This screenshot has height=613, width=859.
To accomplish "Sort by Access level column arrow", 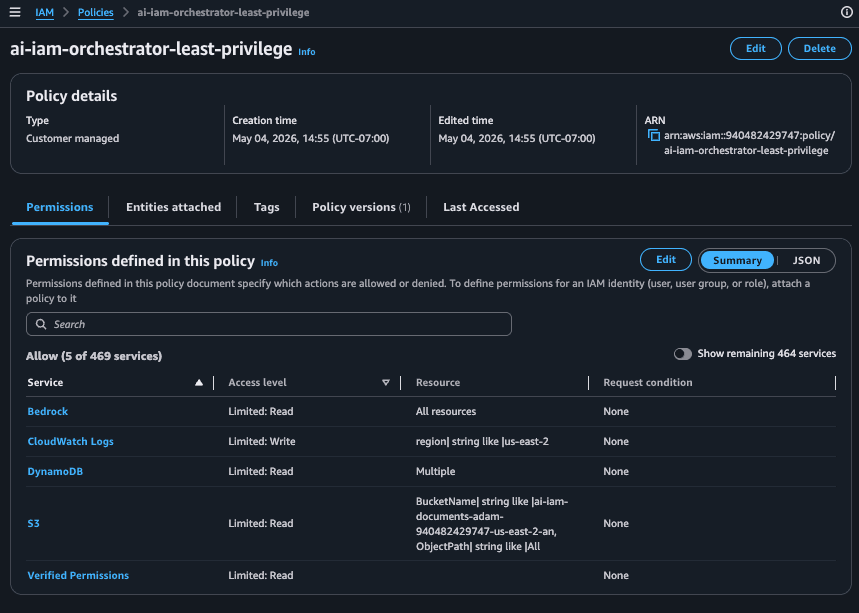I will point(386,382).
